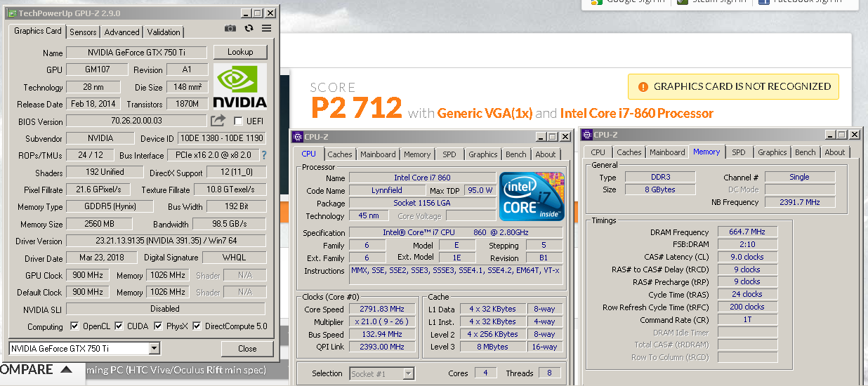Open SPD tab in Memory CPU-Z window
Image resolution: width=868 pixels, height=386 pixels.
pyautogui.click(x=739, y=152)
